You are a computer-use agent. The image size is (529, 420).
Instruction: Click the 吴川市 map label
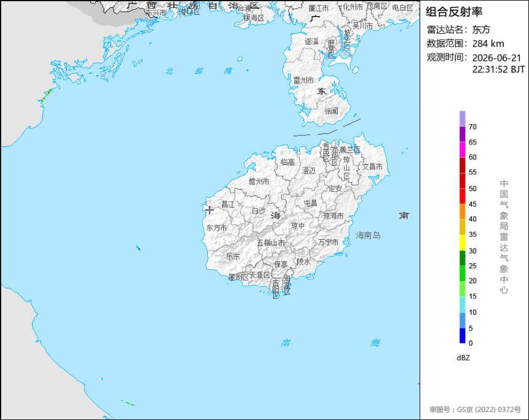point(363,26)
